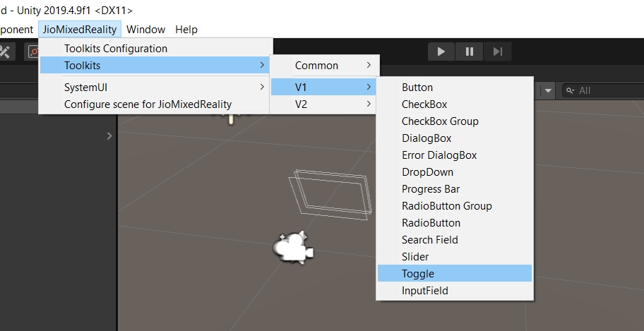This screenshot has width=644, height=331.
Task: Choose Slider from the V1 submenu
Action: (415, 257)
